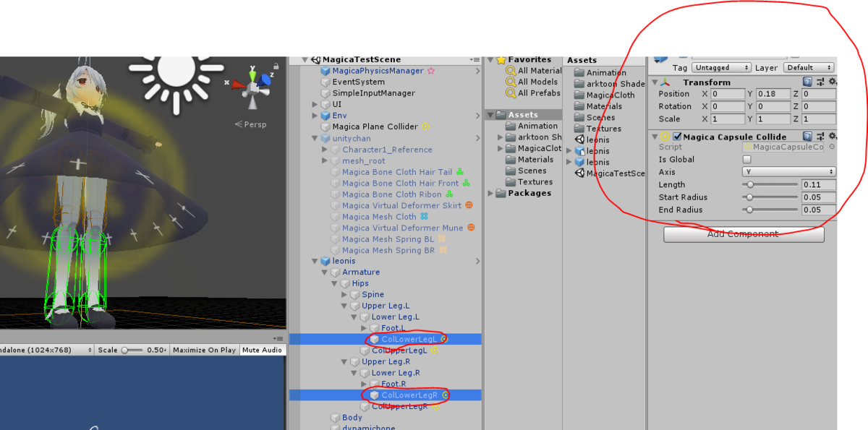This screenshot has width=868, height=430.
Task: Open the Tag dropdown showing Untagged
Action: pos(721,67)
